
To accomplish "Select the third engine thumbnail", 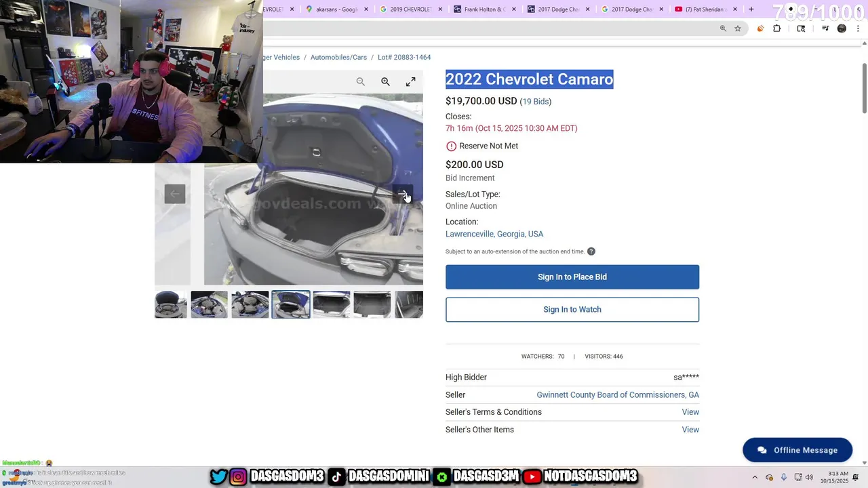I will click(250, 305).
